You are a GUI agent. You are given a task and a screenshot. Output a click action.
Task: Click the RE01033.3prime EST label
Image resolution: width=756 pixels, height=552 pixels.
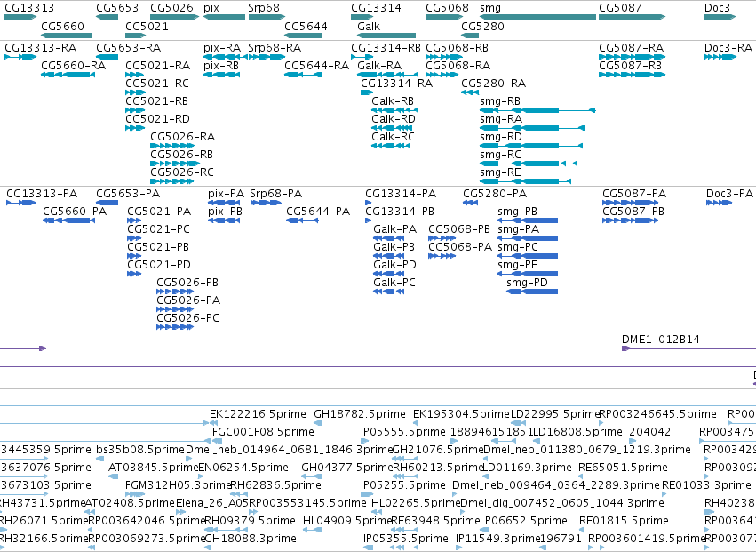pos(707,485)
